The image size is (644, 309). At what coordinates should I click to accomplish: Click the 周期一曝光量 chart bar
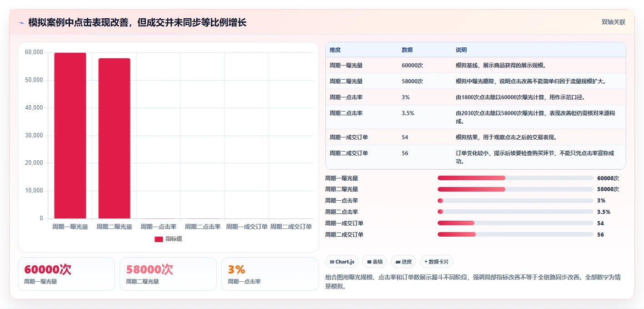coord(70,136)
